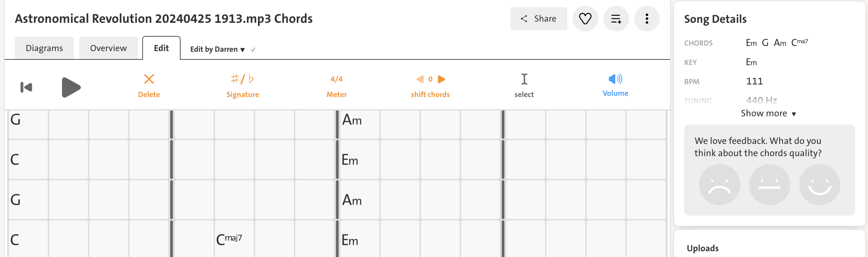Rate chords quality with sad face

[x=719, y=185]
